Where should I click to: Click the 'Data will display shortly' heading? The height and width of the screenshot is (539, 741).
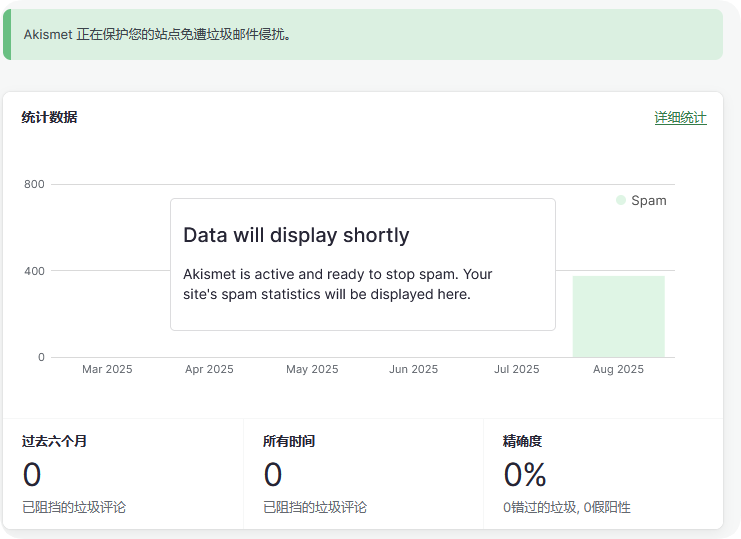tap(296, 235)
